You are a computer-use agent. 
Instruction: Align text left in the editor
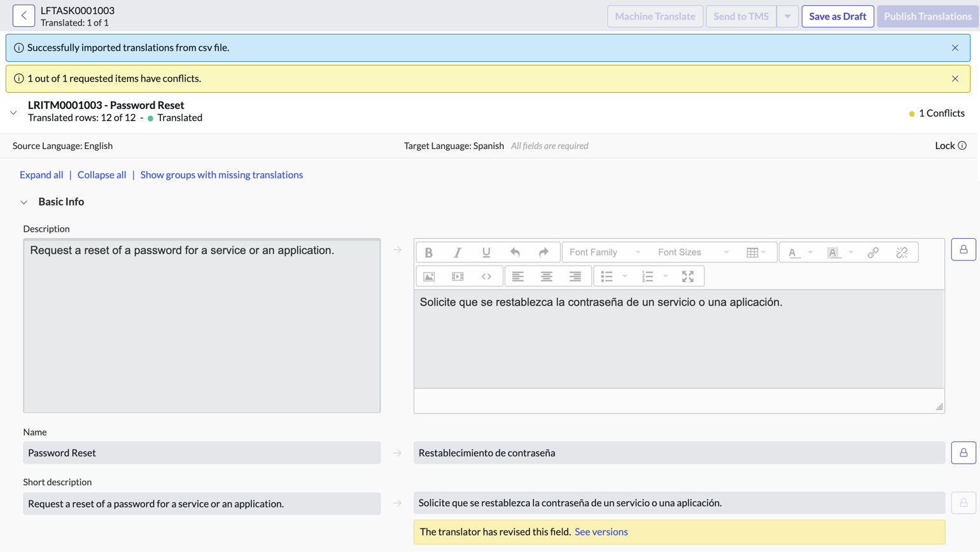[x=518, y=276]
